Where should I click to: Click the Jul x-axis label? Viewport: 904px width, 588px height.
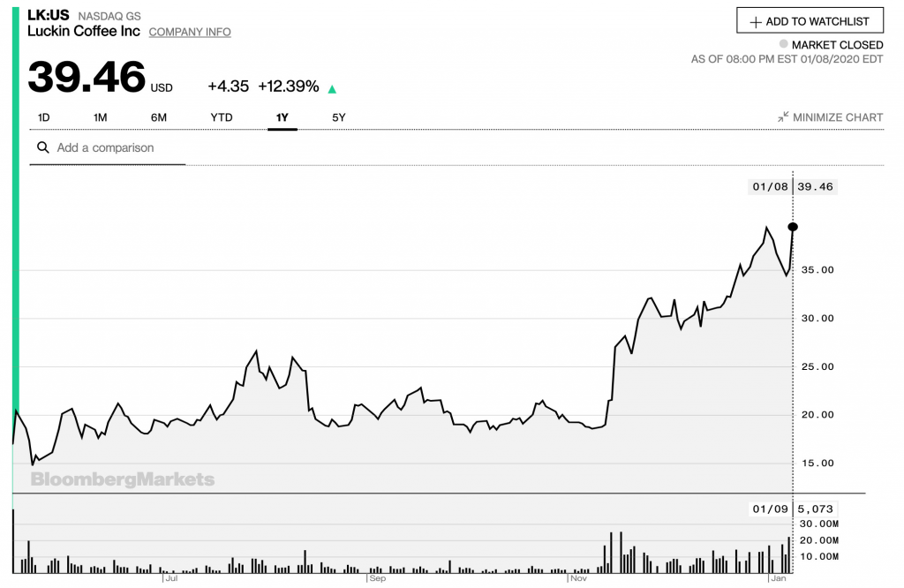click(x=171, y=578)
